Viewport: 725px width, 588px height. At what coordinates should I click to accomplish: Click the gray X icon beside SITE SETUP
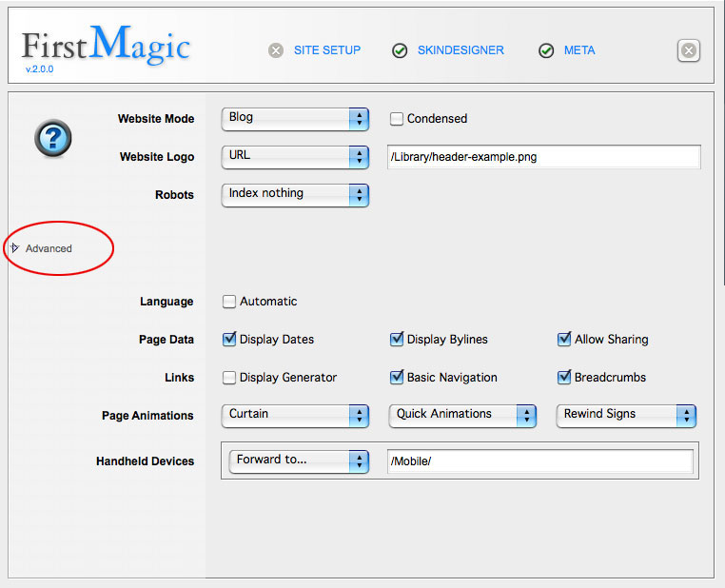click(276, 50)
